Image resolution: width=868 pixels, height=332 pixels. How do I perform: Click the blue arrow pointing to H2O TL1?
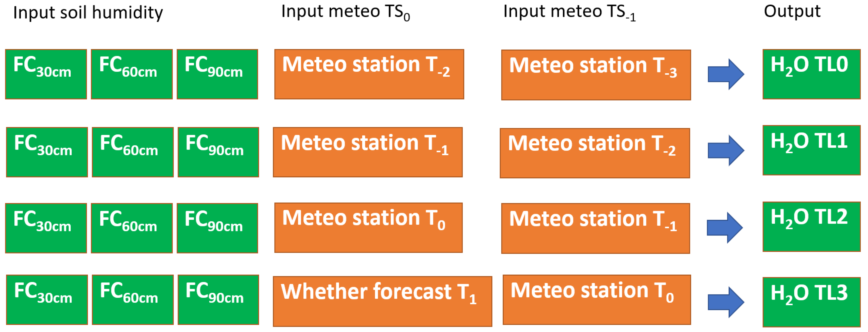tap(726, 150)
